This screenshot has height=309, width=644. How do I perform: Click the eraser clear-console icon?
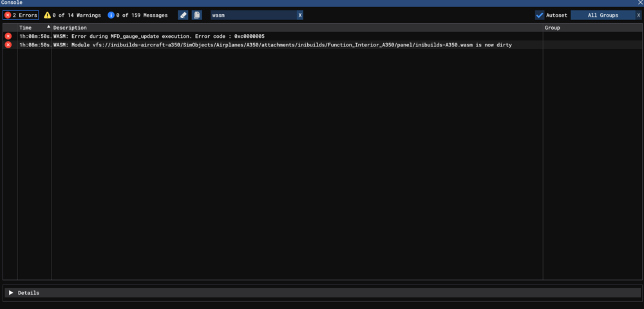coord(183,15)
